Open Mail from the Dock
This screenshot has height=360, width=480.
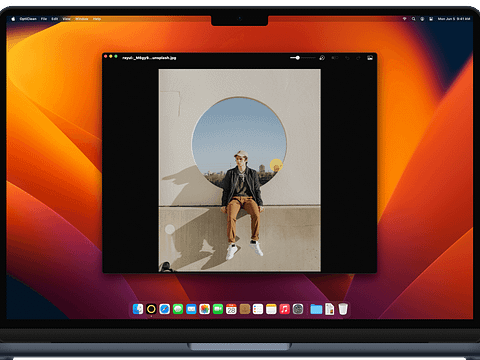(x=191, y=309)
